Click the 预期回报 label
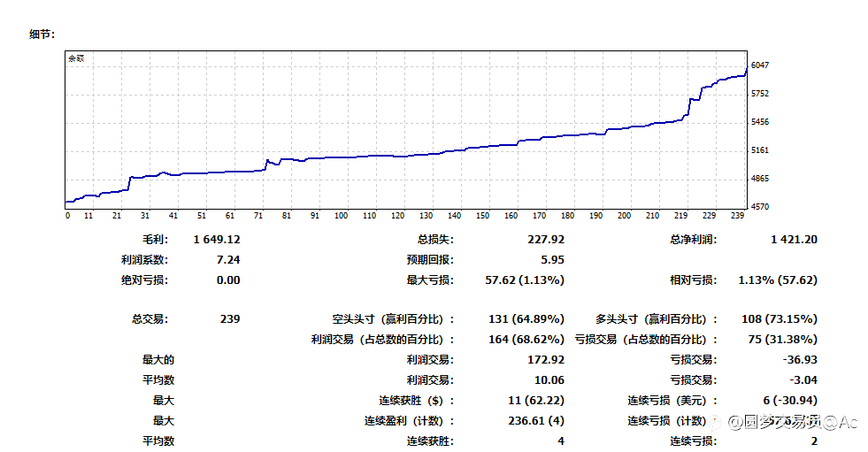The height and width of the screenshot is (452, 868). pyautogui.click(x=430, y=260)
